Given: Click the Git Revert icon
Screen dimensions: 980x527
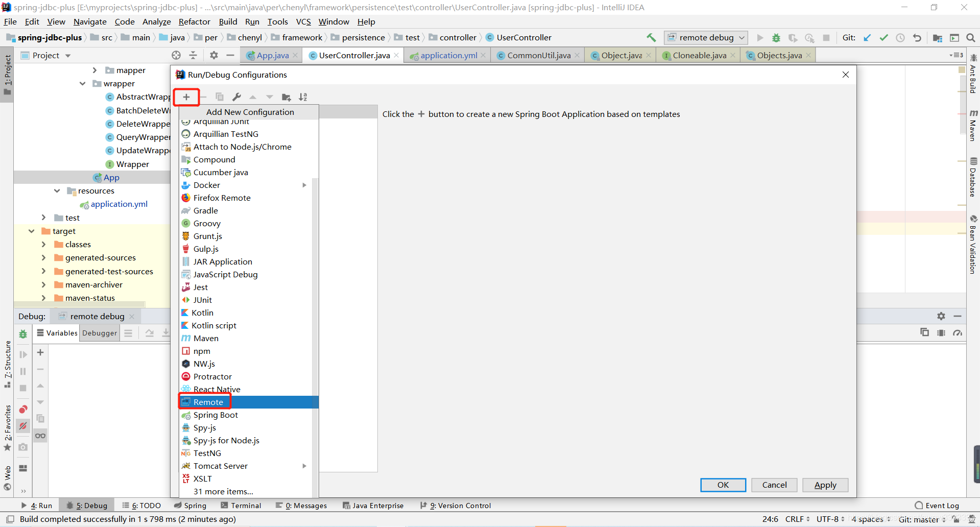Looking at the screenshot, I should coord(917,38).
